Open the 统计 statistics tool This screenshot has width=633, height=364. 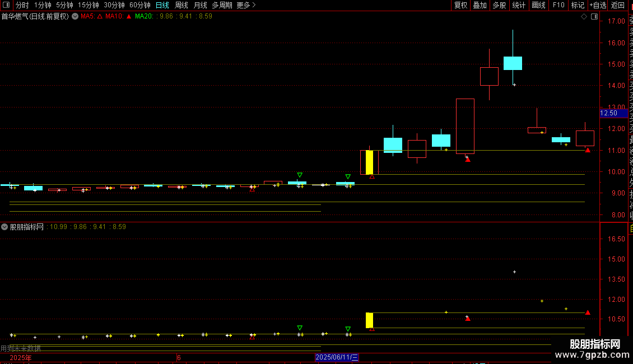click(519, 5)
